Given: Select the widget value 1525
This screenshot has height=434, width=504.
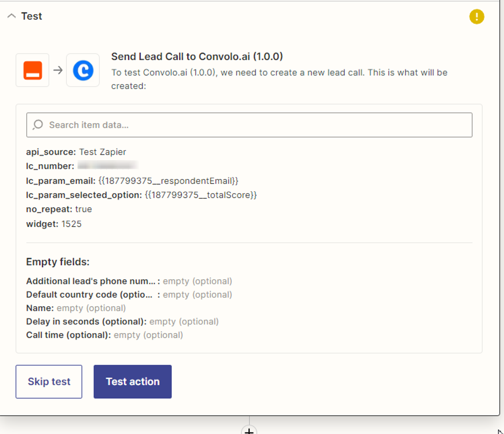Looking at the screenshot, I should tap(72, 224).
